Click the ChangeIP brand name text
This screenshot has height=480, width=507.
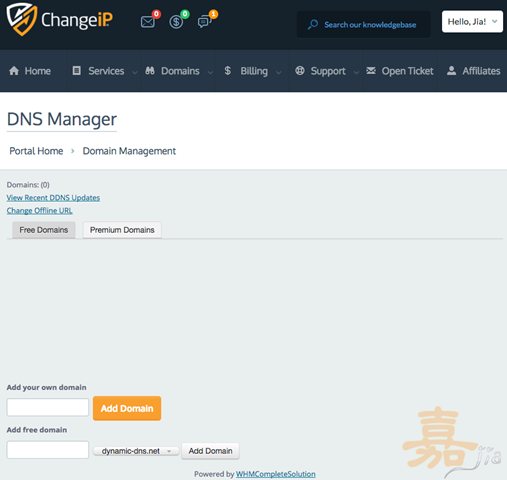click(77, 20)
